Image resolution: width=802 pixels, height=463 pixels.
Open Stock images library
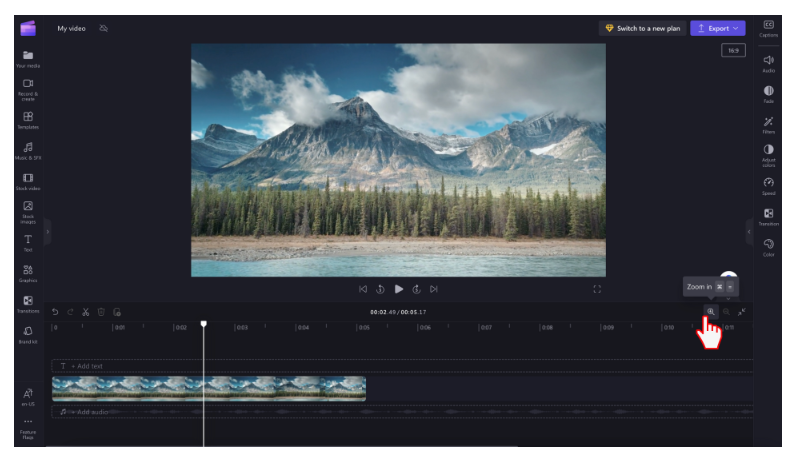pos(28,212)
